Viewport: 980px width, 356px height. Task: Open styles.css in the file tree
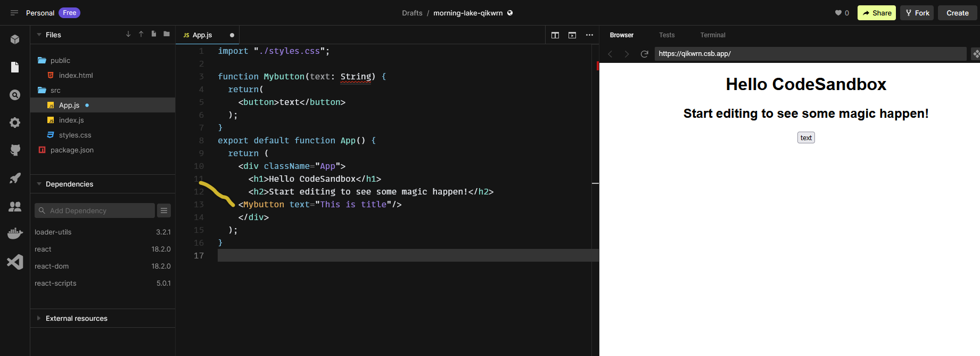coord(103,135)
